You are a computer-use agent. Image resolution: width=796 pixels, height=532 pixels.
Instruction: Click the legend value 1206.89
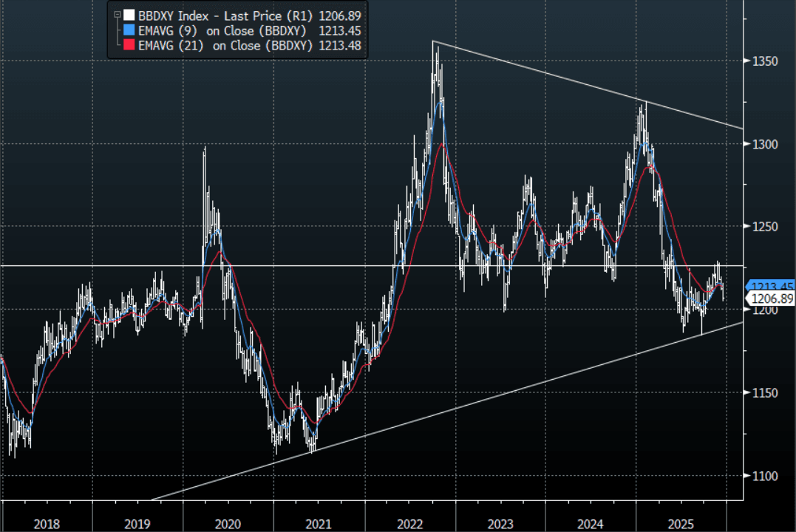pyautogui.click(x=340, y=16)
